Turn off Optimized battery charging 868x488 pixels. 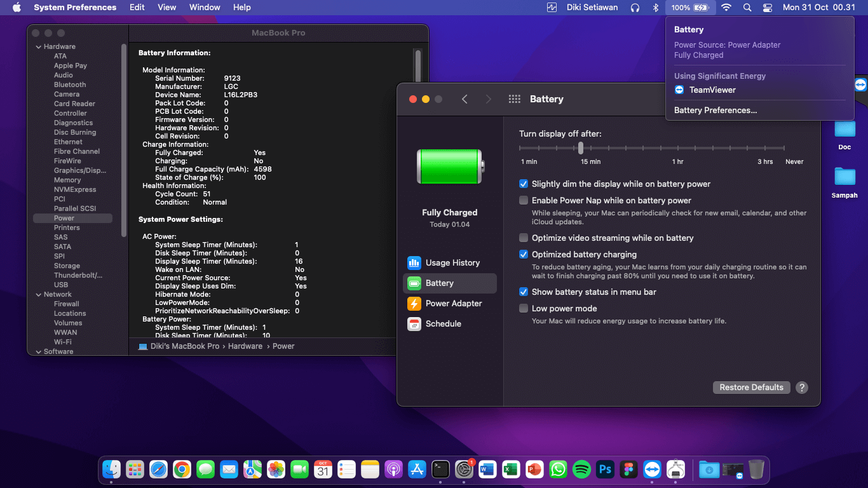524,254
